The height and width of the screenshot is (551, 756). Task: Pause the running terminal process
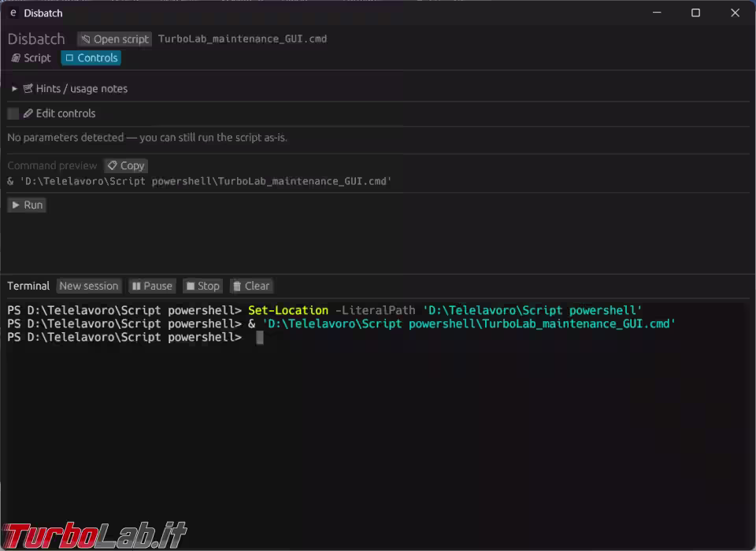(152, 286)
